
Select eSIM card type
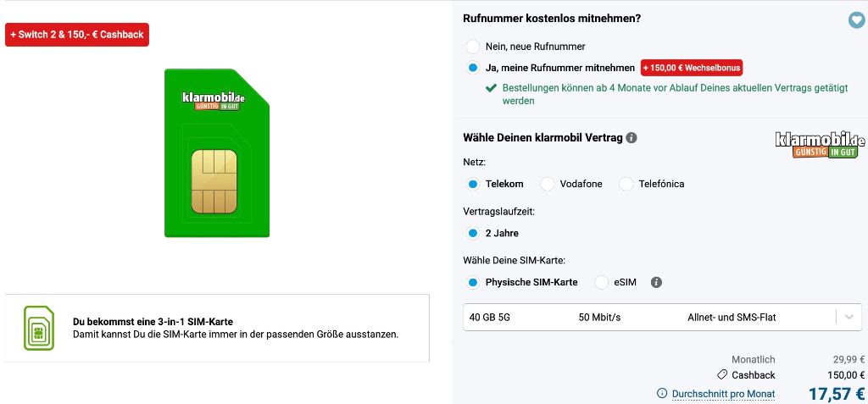(x=601, y=282)
